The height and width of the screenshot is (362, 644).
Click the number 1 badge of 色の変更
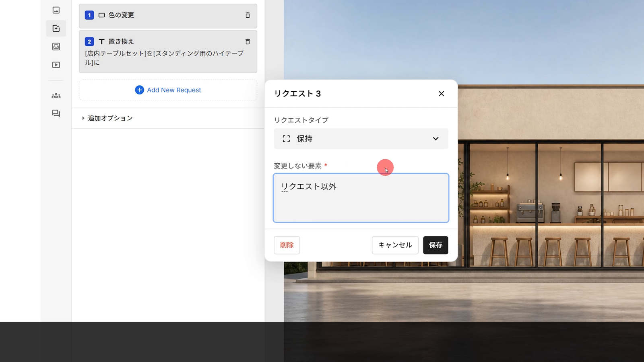[89, 15]
